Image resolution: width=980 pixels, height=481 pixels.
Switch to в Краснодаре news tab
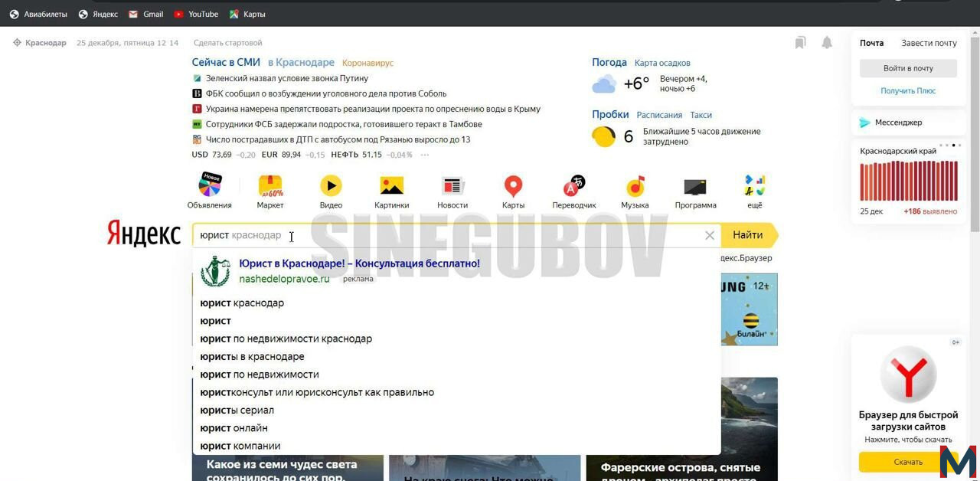pyautogui.click(x=301, y=62)
